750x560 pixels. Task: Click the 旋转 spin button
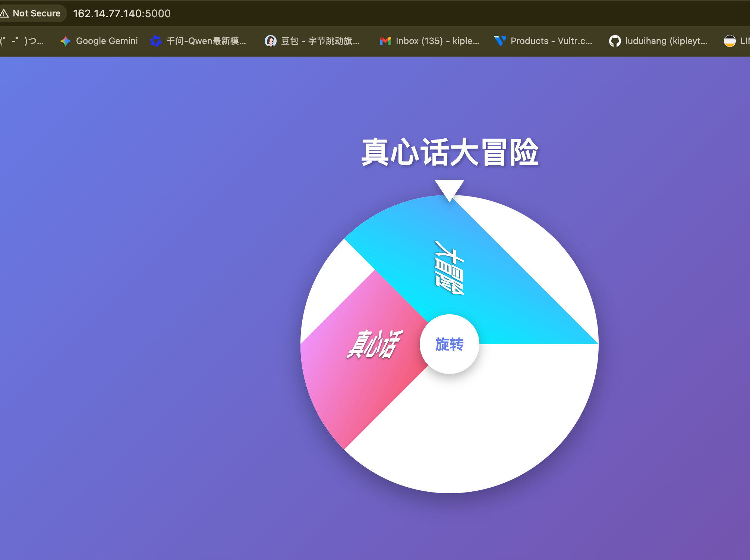pos(449,344)
